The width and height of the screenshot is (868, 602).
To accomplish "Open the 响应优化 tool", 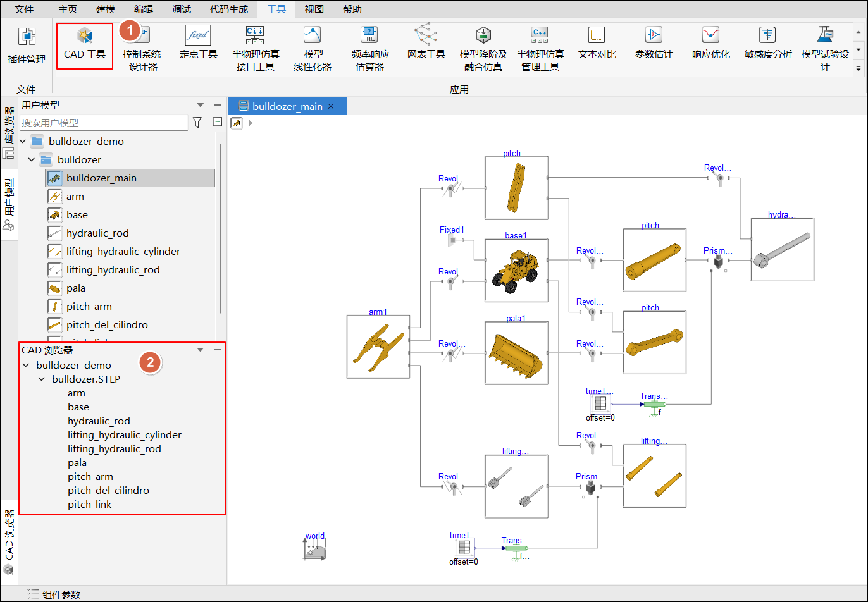I will [x=710, y=43].
